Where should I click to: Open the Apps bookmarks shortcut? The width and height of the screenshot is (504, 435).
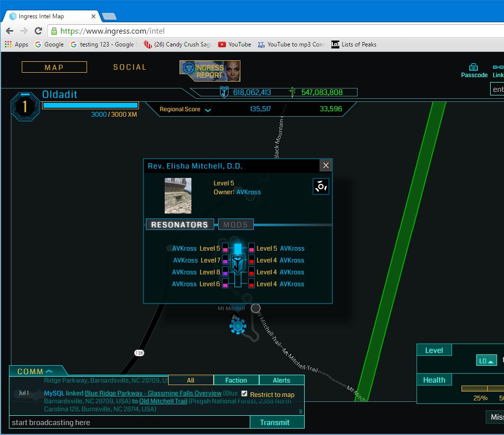coord(16,44)
